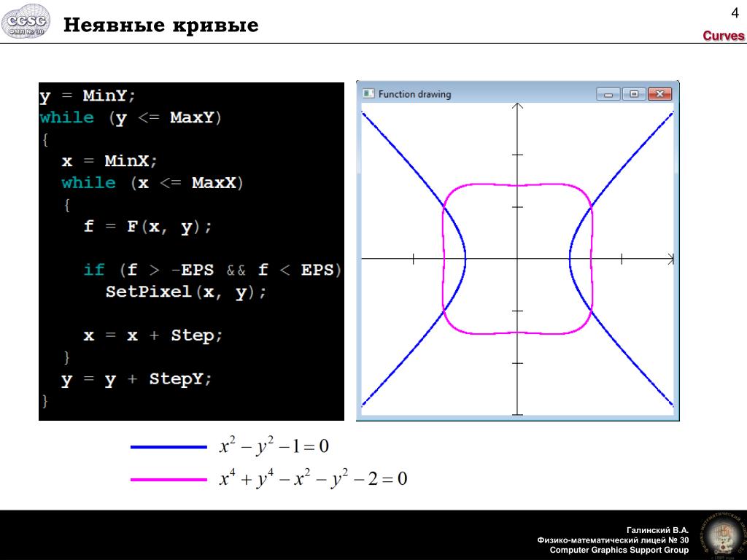Image resolution: width=747 pixels, height=560 pixels.
Task: Click the Function drawing window app icon
Action: [x=368, y=93]
